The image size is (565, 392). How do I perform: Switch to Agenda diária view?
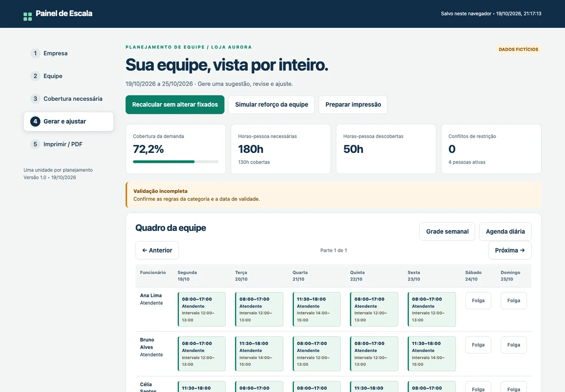click(505, 232)
